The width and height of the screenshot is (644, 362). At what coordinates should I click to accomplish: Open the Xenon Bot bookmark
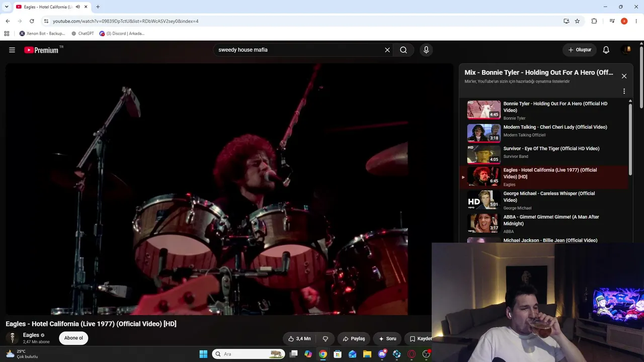(42, 34)
